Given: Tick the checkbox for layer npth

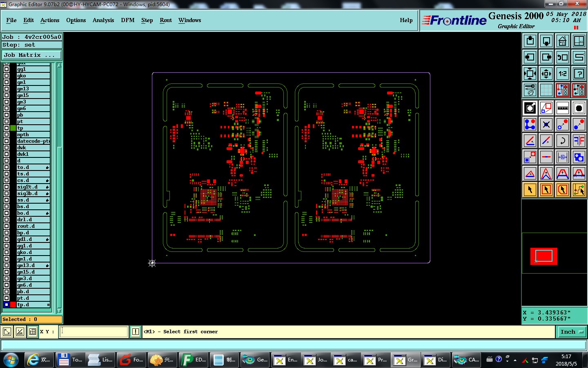Looking at the screenshot, I should coord(7,135).
